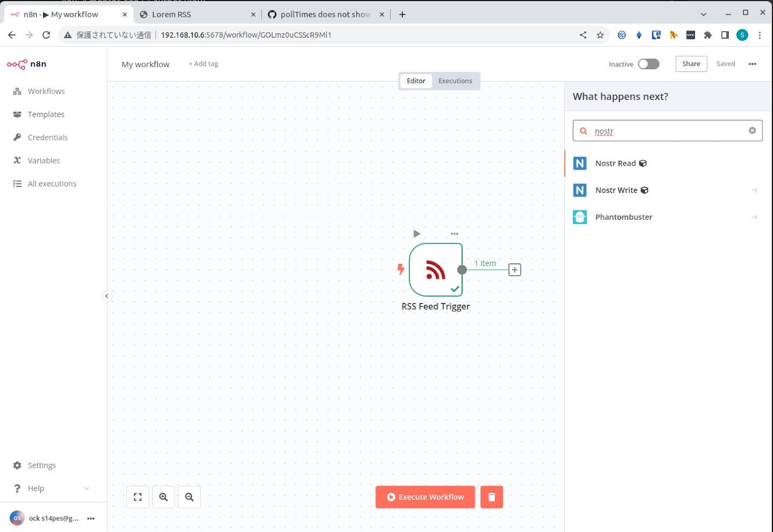Click the Nostr Write N icon

click(580, 190)
